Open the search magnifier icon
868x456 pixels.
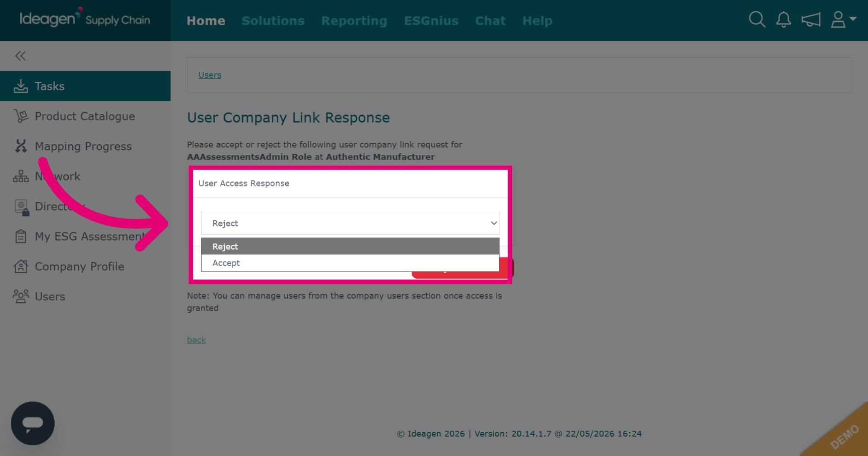(757, 20)
